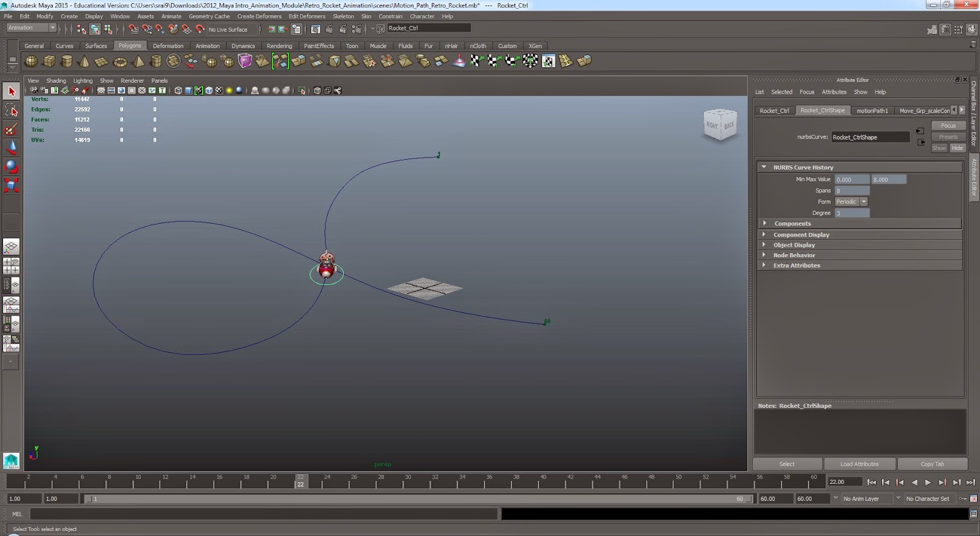
Task: Open the Form dropdown set to Periodic
Action: (851, 202)
